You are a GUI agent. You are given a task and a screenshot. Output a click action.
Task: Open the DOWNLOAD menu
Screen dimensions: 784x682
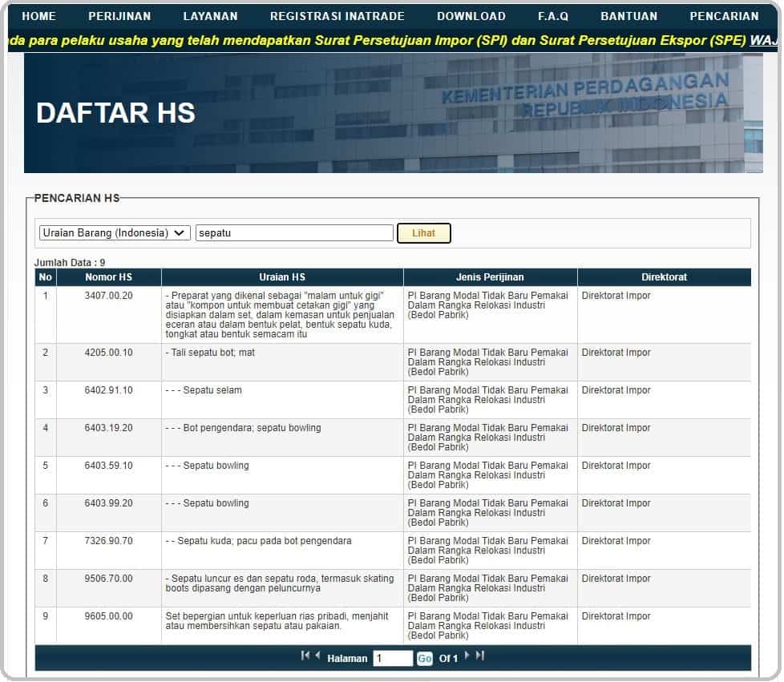point(471,15)
